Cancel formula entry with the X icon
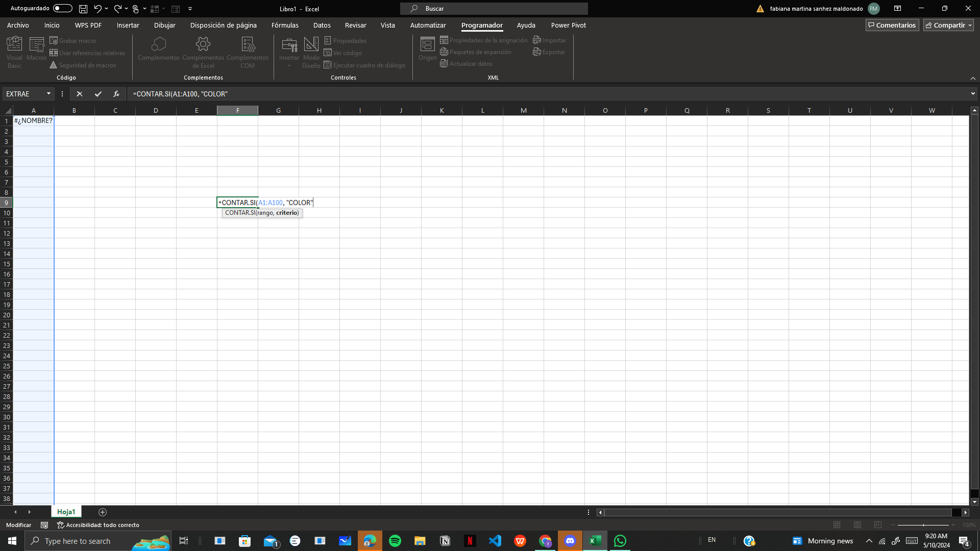This screenshot has width=980, height=551. (x=79, y=94)
